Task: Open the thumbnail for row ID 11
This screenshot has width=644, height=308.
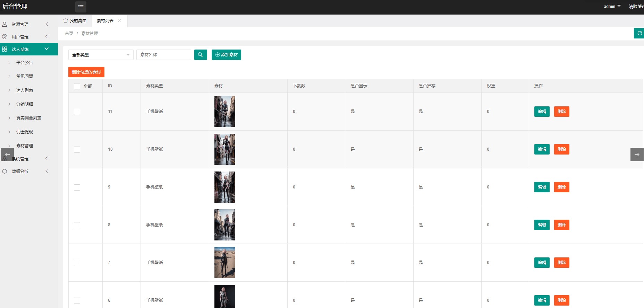Action: click(225, 112)
